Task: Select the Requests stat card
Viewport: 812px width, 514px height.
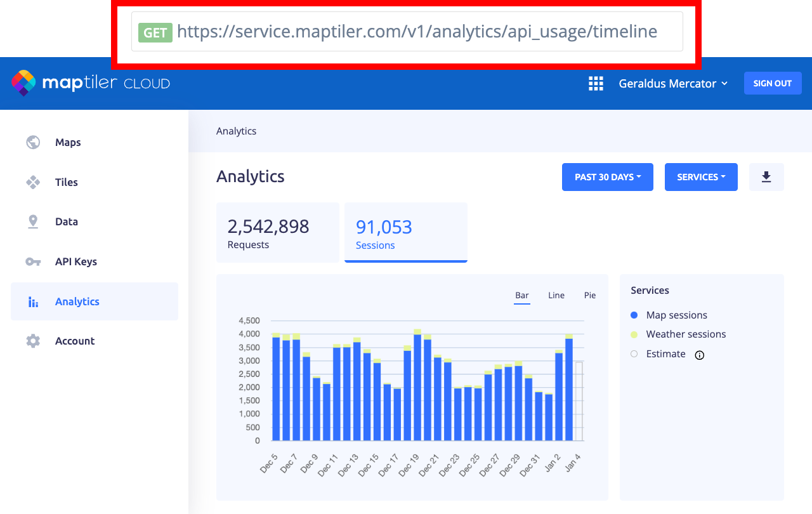Action: pos(278,232)
